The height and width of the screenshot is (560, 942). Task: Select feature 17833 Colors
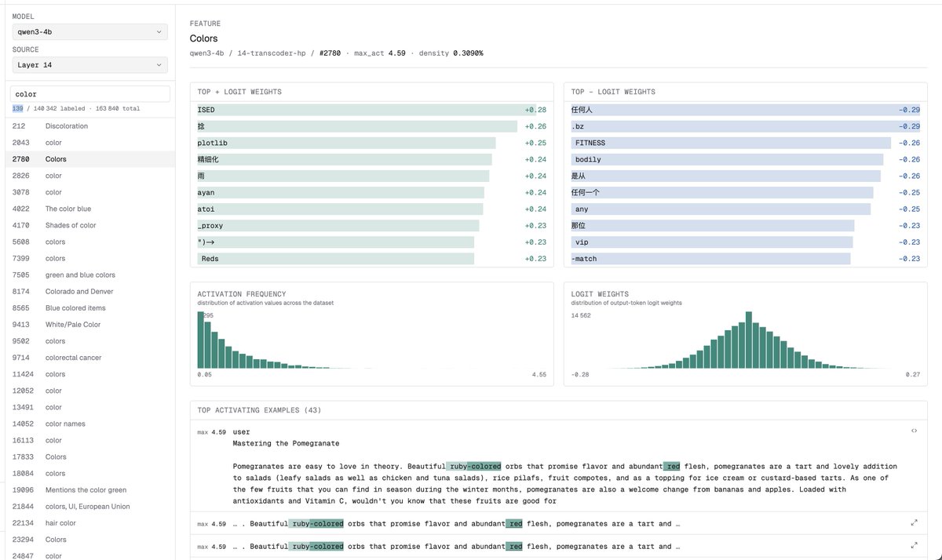[x=89, y=456]
